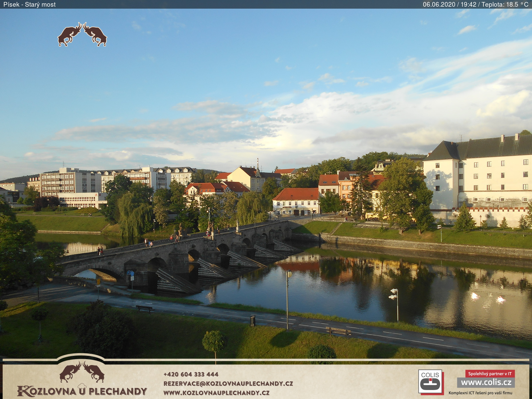Click the date and temperature readout in the header

(475, 4)
